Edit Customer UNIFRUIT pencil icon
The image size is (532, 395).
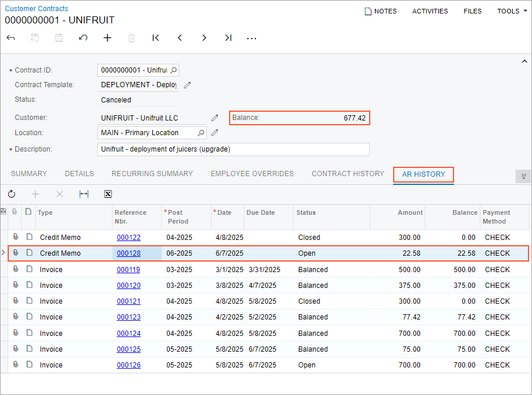[215, 118]
